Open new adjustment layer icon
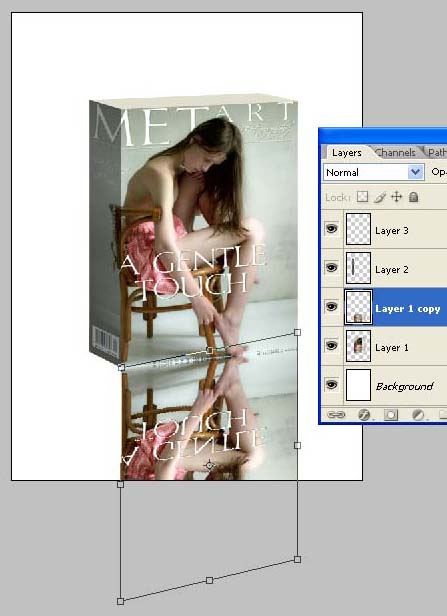This screenshot has height=616, width=447. click(418, 415)
